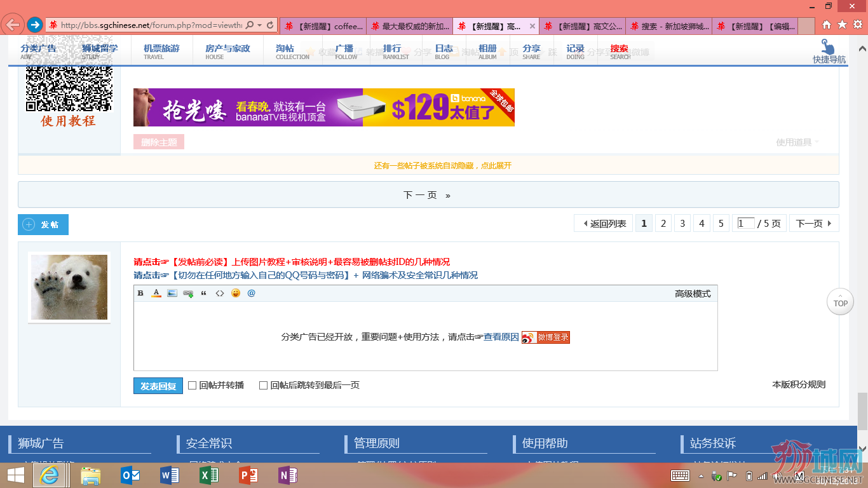
Task: Open the address bar search magnifier
Action: (250, 25)
